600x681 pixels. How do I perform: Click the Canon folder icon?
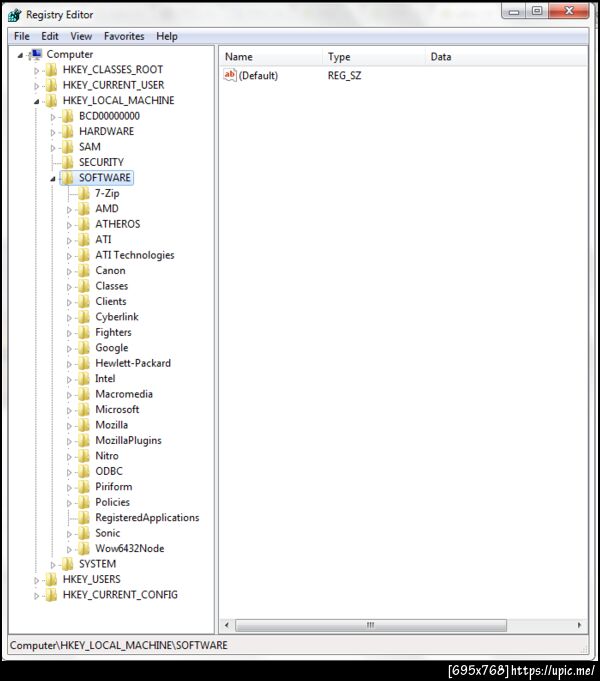click(84, 270)
